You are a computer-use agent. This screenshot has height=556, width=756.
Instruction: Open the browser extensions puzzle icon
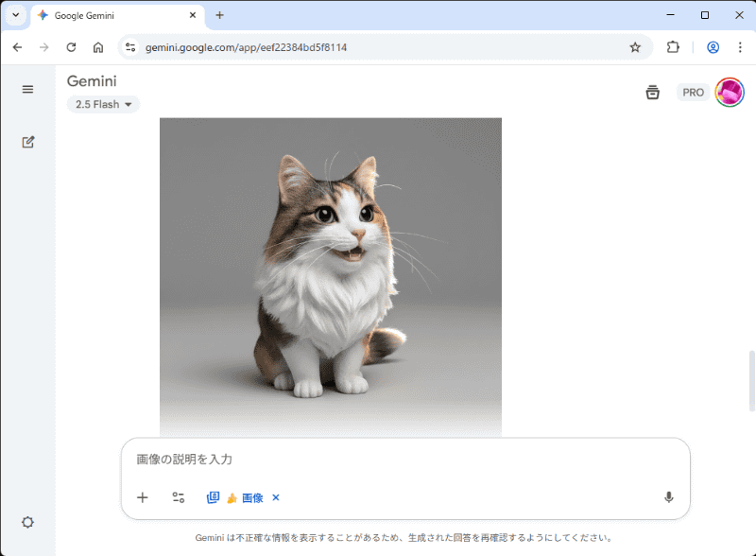[x=672, y=46]
